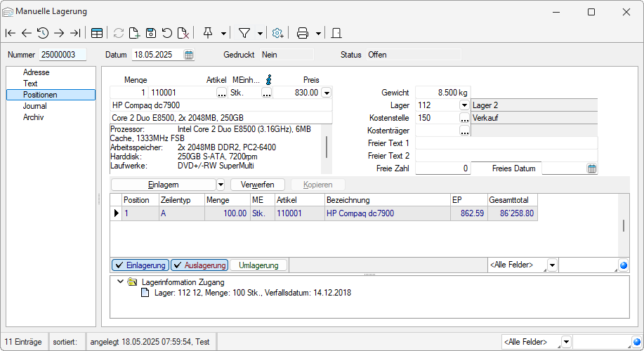
Task: Delete record using page with red X icon
Action: pos(182,33)
